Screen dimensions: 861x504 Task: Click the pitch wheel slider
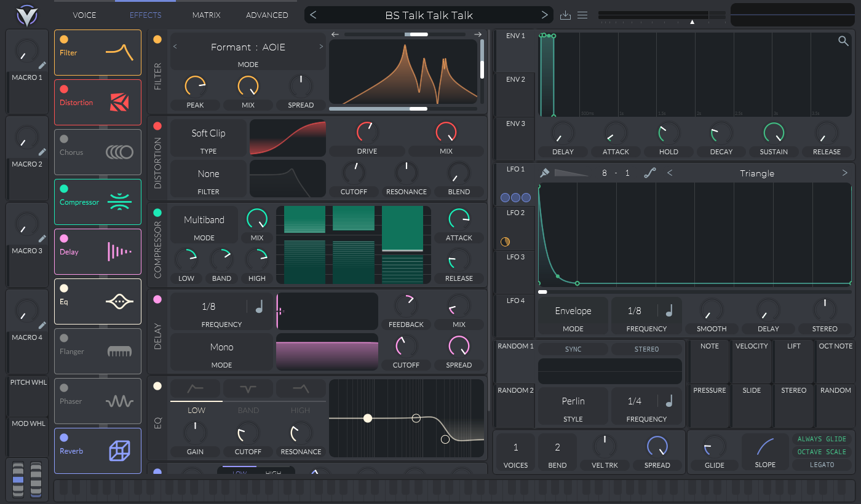coord(18,479)
